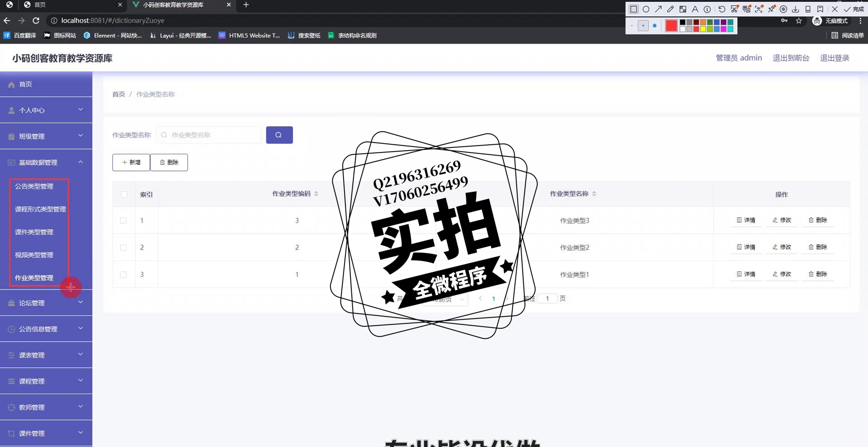Image resolution: width=868 pixels, height=447 pixels.
Task: Expand the 班级管理 sidebar menu
Action: pos(46,136)
